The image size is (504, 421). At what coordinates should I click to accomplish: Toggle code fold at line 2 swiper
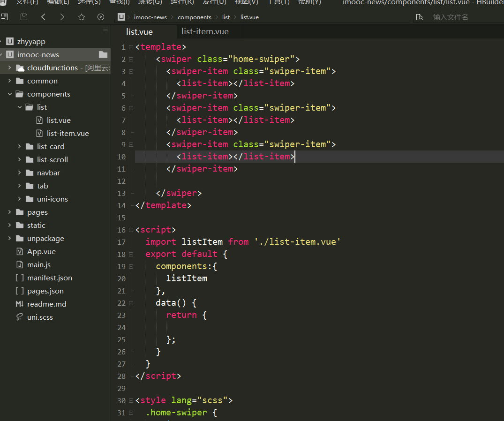131,60
